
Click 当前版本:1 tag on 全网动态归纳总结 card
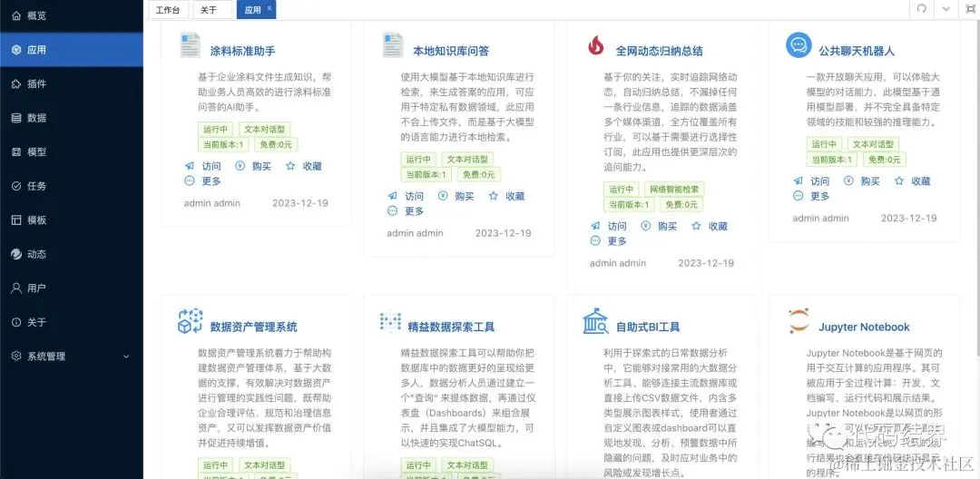629,204
